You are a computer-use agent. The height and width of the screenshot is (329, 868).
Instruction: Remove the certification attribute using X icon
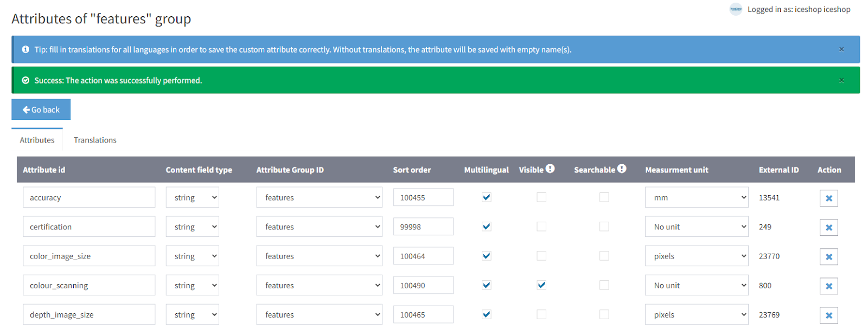coord(828,227)
